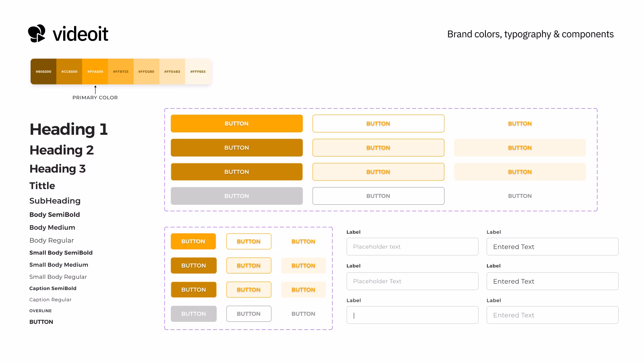644x362 pixels.
Task: Click the "Tittle" text sample
Action: [x=42, y=186]
